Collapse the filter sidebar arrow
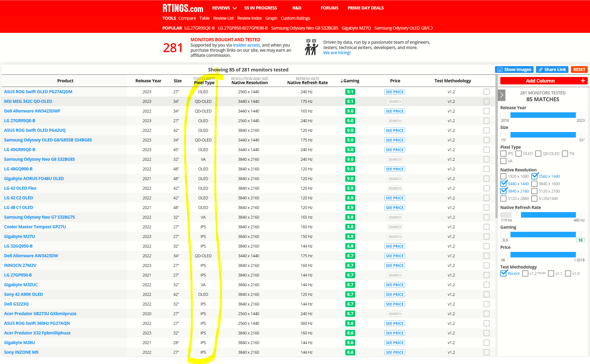This screenshot has width=590, height=364. pyautogui.click(x=501, y=95)
